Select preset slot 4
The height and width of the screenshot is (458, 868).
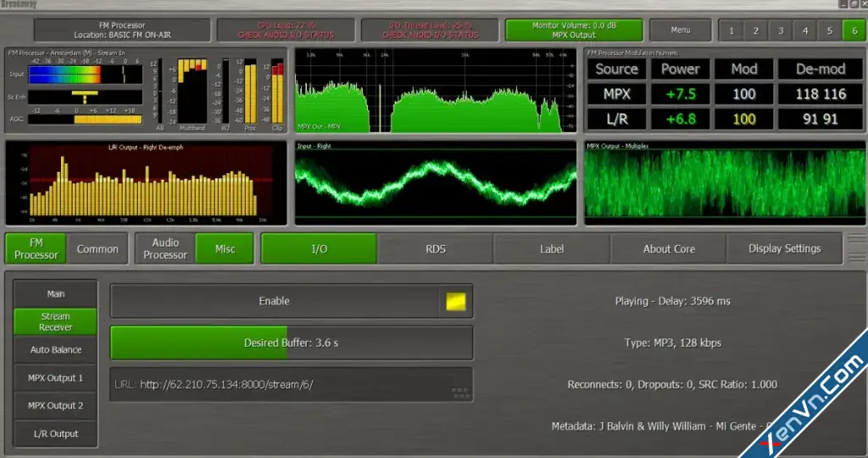[805, 31]
